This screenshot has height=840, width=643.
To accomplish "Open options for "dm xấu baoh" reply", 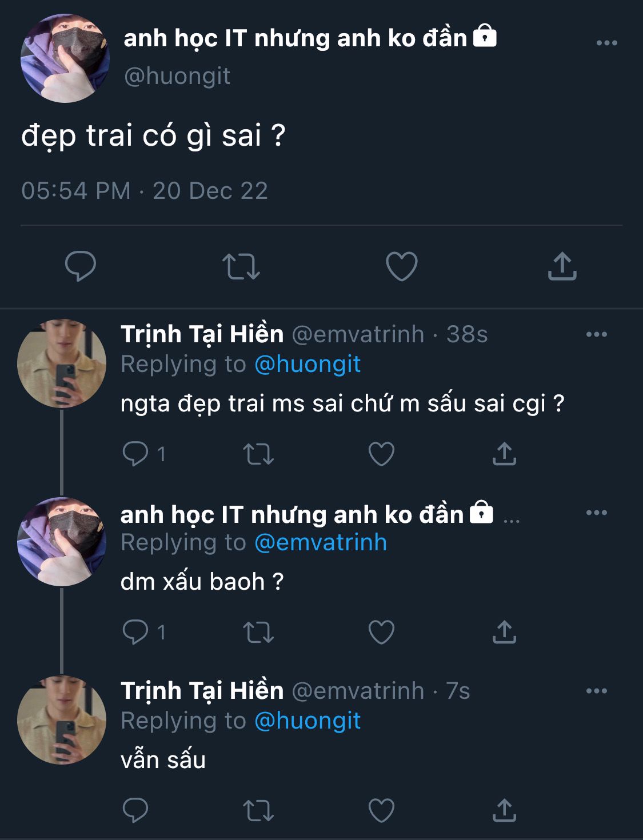I will click(x=597, y=513).
